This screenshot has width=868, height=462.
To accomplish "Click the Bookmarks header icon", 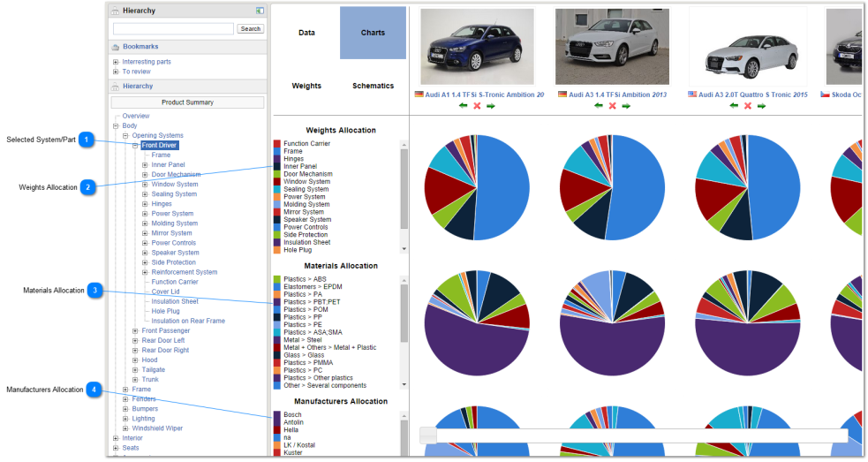I will [x=116, y=47].
